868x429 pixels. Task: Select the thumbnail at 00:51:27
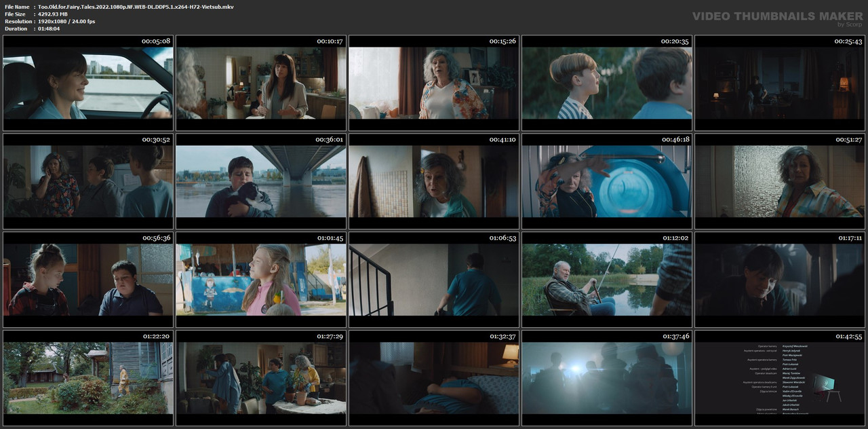pyautogui.click(x=780, y=181)
